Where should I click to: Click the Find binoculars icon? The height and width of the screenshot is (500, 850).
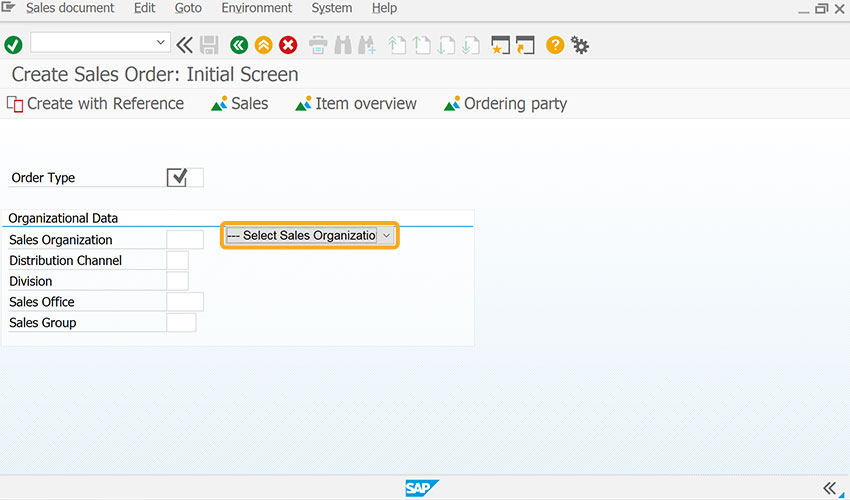click(x=343, y=45)
